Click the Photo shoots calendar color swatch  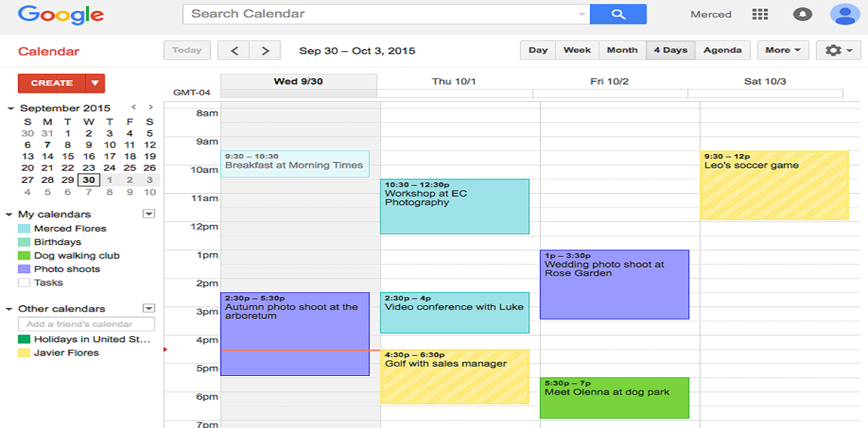click(23, 269)
